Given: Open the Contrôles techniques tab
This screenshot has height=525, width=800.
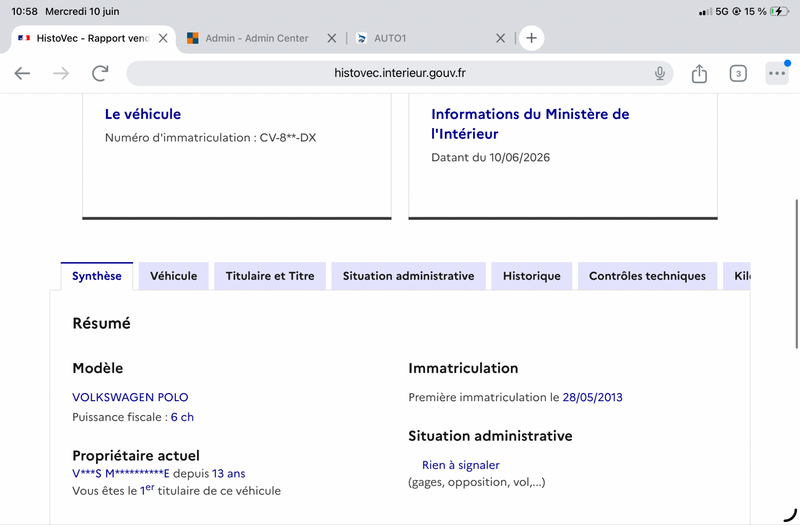Looking at the screenshot, I should 647,276.
